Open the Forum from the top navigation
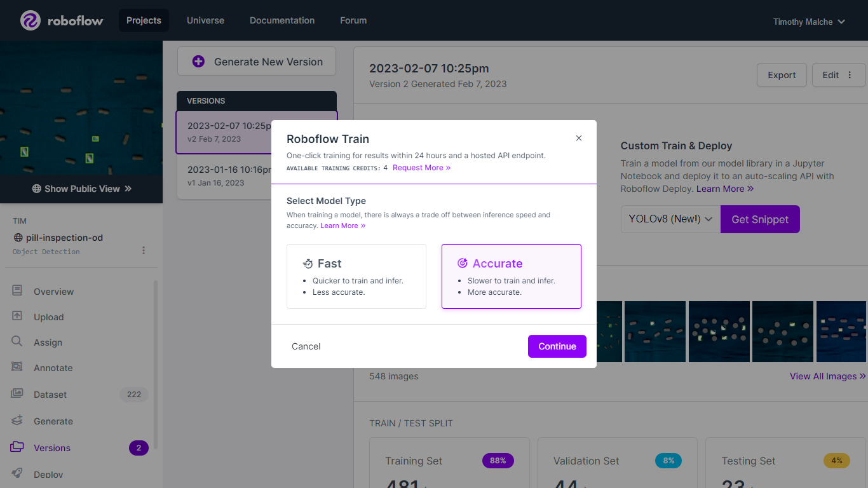868x488 pixels. 353,20
